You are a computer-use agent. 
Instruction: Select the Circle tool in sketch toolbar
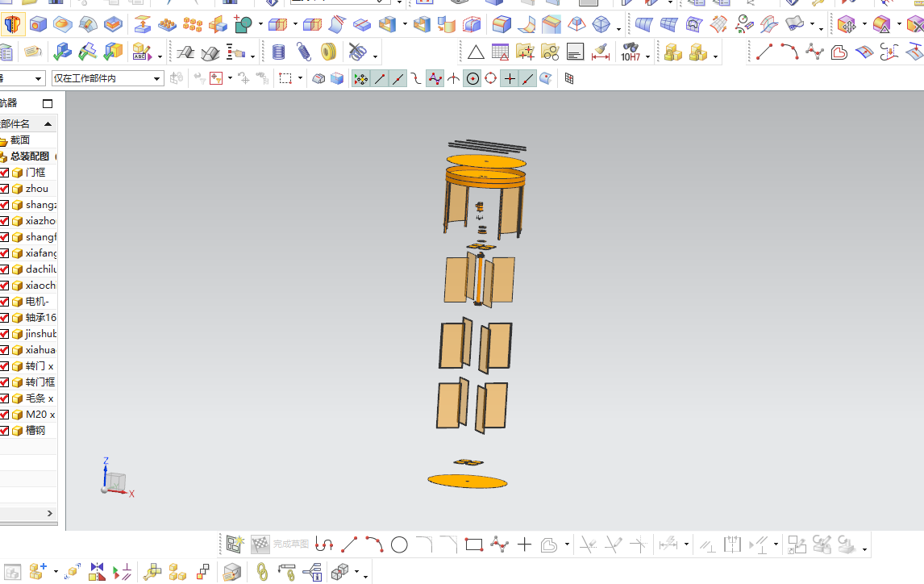tap(399, 544)
